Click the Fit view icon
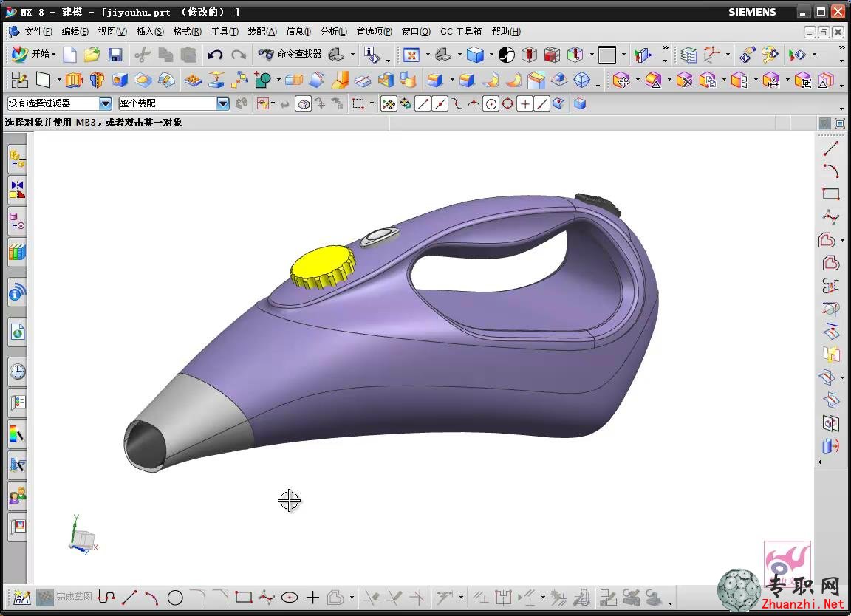Image resolution: width=851 pixels, height=616 pixels. (x=411, y=54)
